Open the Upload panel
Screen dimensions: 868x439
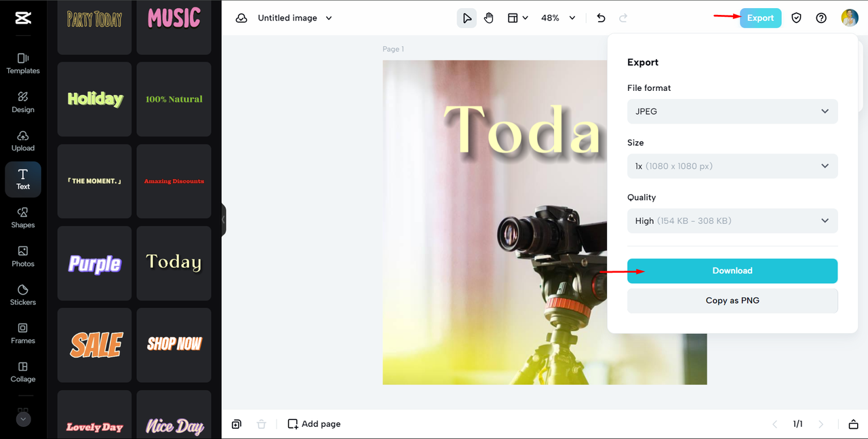pyautogui.click(x=23, y=140)
